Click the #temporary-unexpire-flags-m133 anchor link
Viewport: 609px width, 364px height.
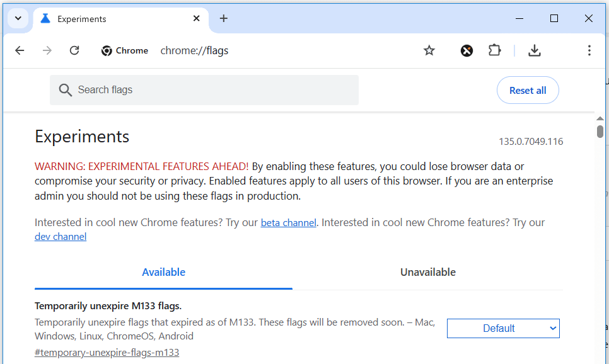point(107,353)
